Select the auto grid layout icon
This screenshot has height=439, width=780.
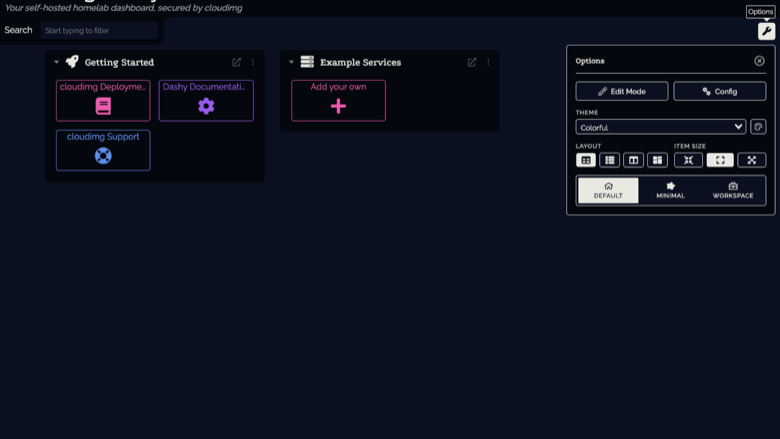click(x=586, y=160)
